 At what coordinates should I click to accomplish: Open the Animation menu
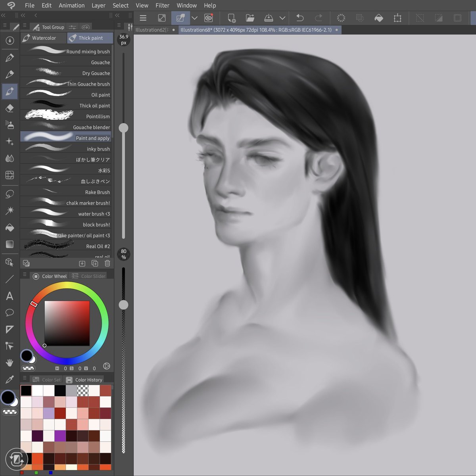[71, 6]
